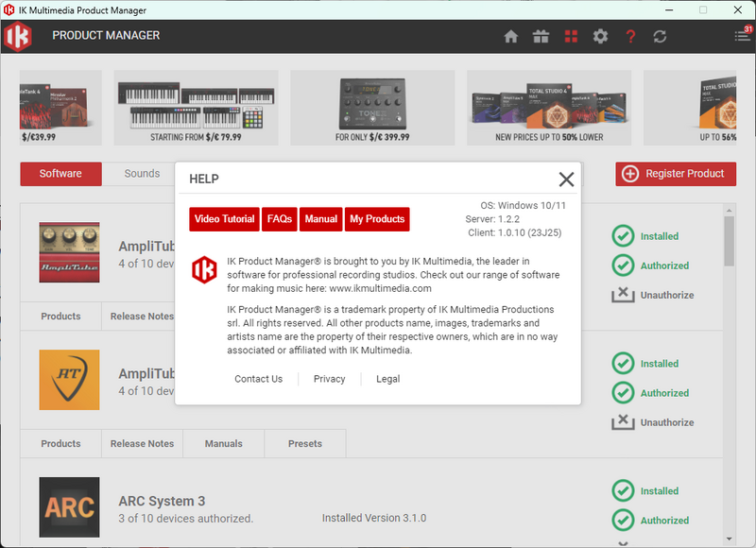Viewport: 756px width, 548px height.
Task: Click the second AmpliTube Installed checkmark icon
Action: click(x=623, y=364)
